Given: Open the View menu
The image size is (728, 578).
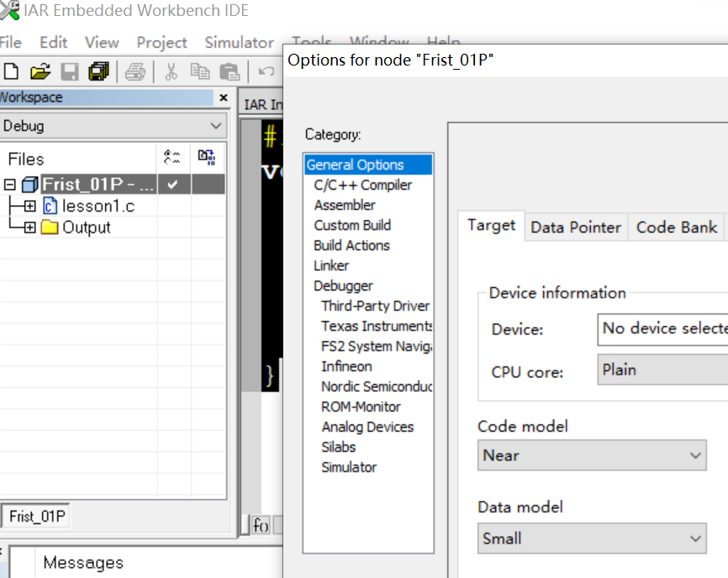Looking at the screenshot, I should (x=102, y=43).
